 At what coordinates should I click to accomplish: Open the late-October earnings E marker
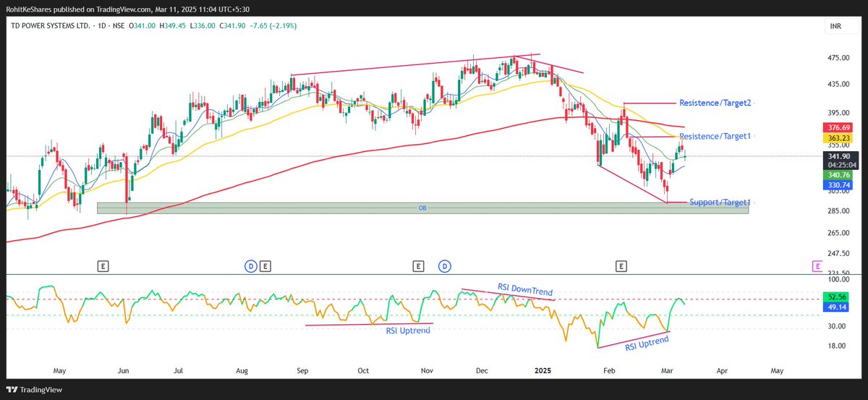tap(417, 266)
